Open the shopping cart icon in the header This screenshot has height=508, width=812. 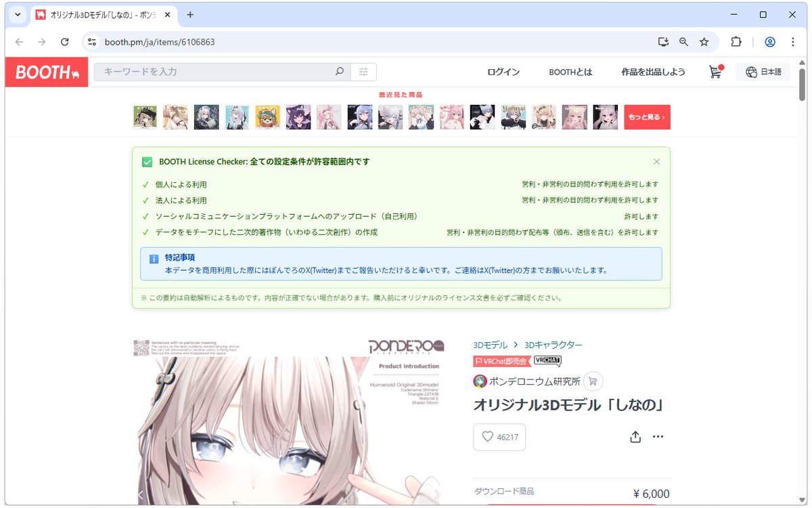click(x=715, y=72)
